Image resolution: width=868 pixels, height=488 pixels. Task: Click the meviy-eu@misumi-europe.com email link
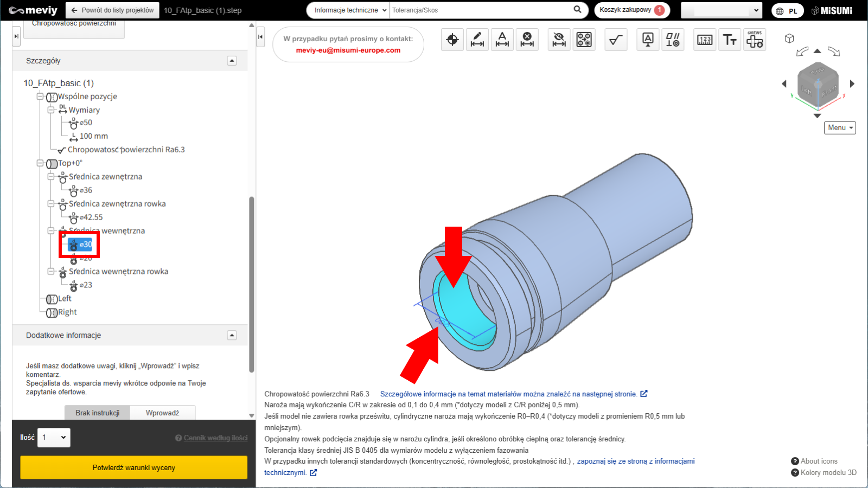(348, 50)
